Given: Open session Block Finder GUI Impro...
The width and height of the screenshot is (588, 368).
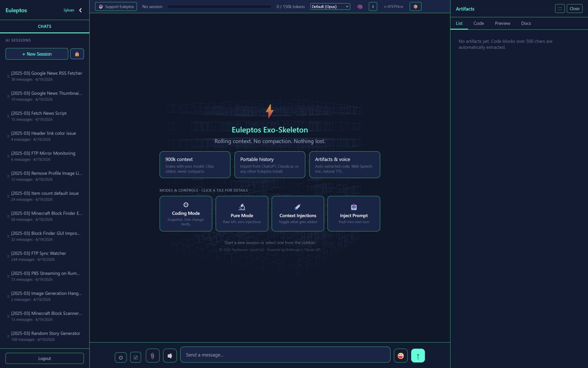Looking at the screenshot, I should coord(44,236).
